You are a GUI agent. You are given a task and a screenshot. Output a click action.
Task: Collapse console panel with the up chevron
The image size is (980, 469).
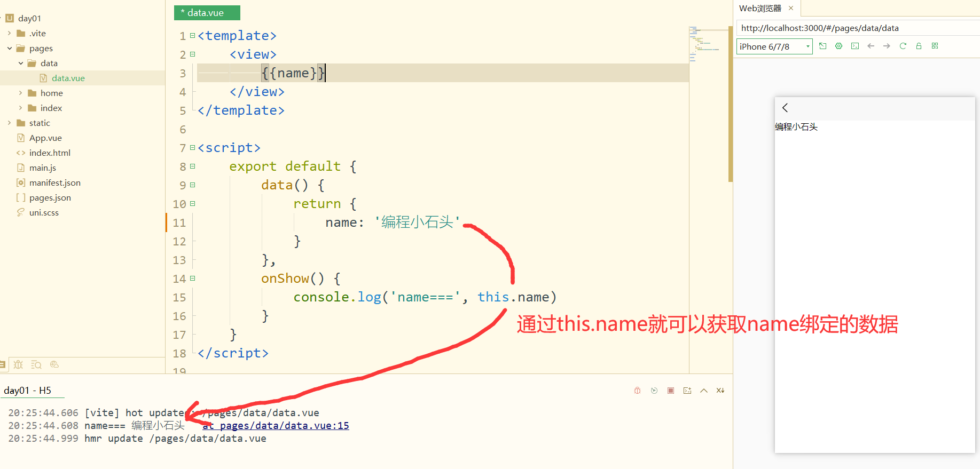(x=704, y=391)
